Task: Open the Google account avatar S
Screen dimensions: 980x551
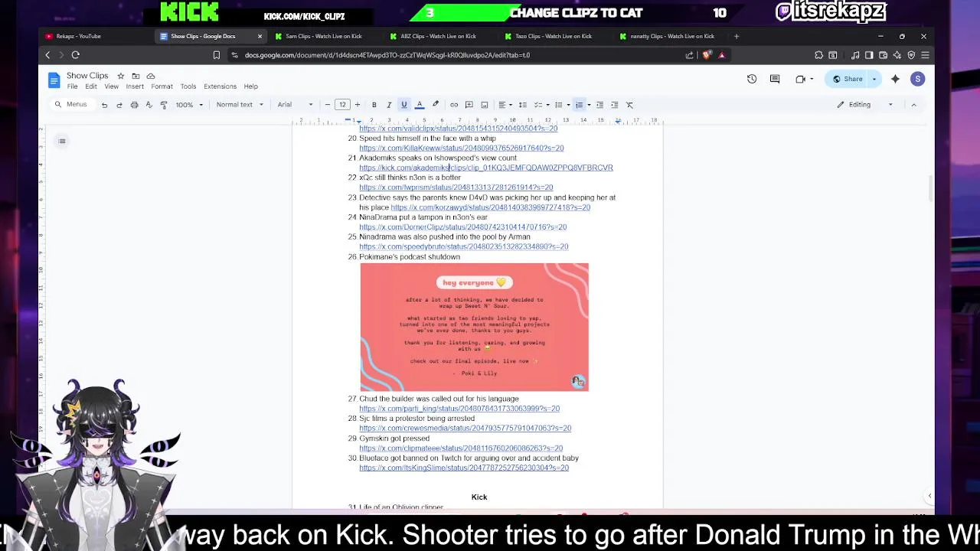Action: (x=918, y=79)
